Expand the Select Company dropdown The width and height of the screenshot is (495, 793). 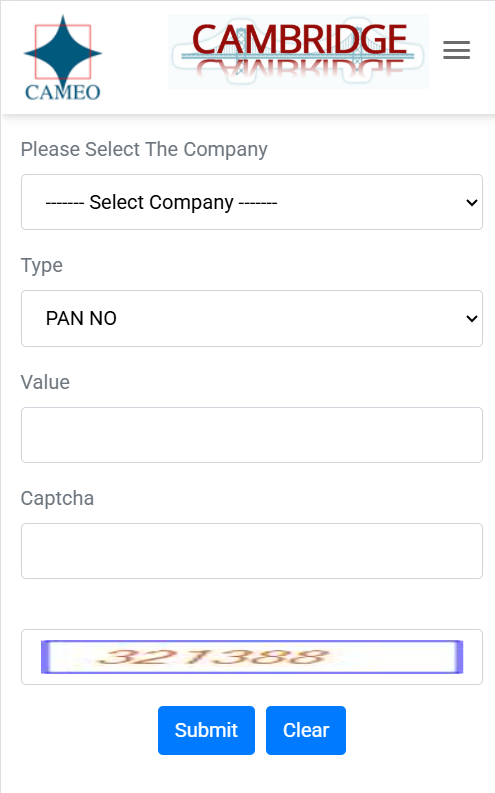coord(252,202)
